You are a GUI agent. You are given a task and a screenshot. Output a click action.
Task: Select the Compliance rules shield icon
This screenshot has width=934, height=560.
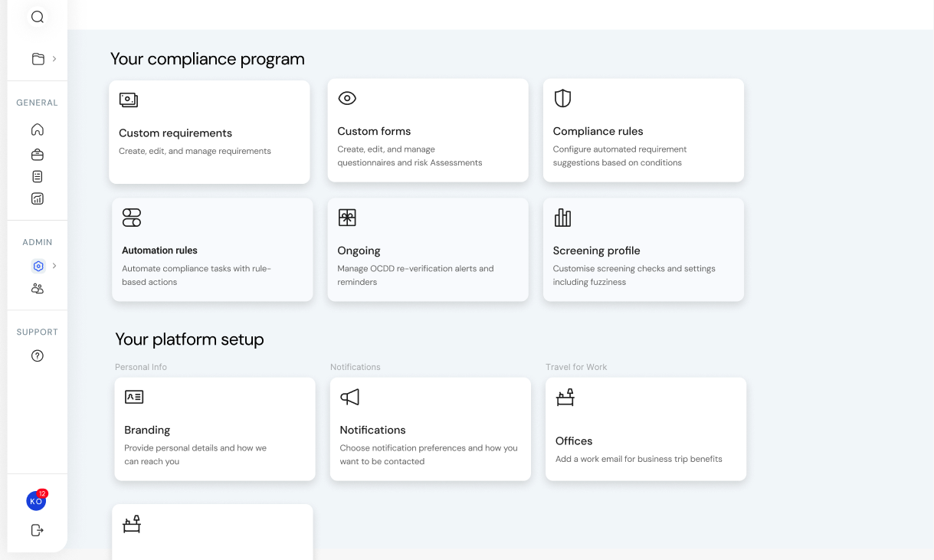(562, 98)
